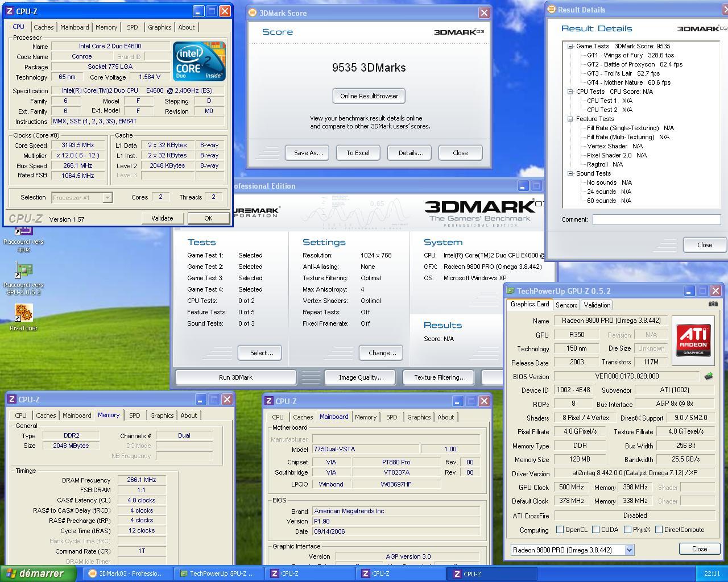728x582 pixels.
Task: Click the Details button in 3DMark Score
Action: coord(411,153)
